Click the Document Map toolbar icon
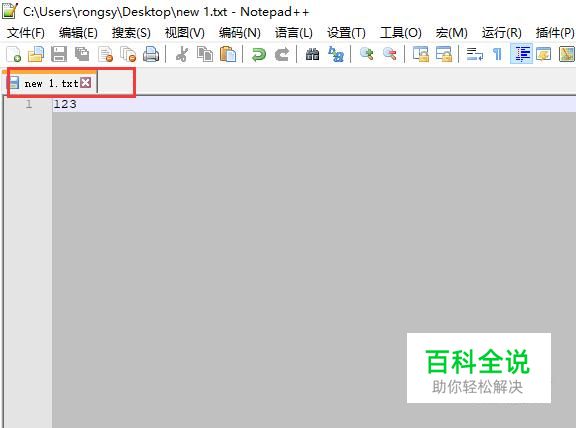Image resolution: width=576 pixels, height=428 pixels. tap(567, 54)
